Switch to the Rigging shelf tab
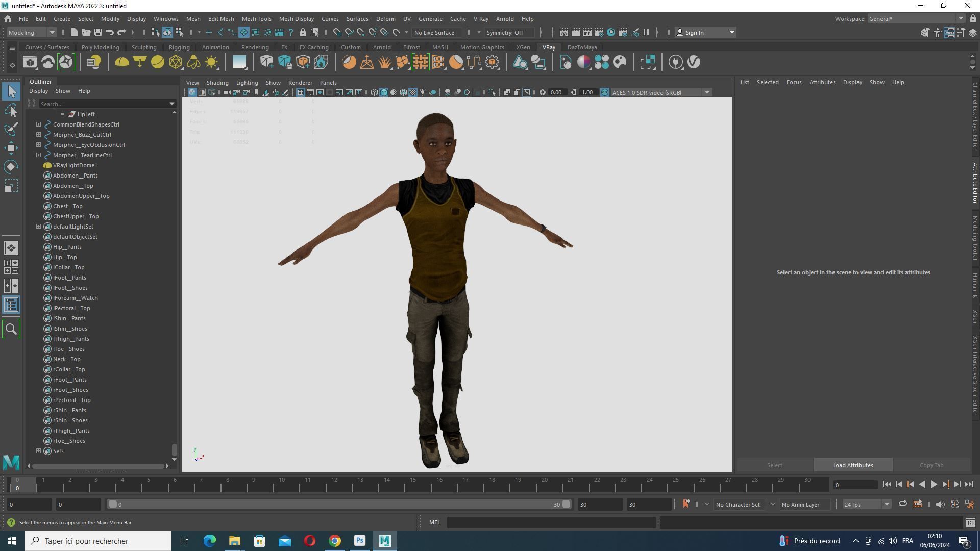Screen dimensions: 980x551 tap(179, 47)
